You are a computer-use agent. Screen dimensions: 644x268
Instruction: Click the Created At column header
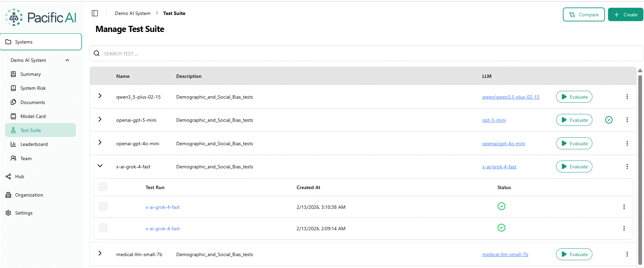(x=308, y=187)
